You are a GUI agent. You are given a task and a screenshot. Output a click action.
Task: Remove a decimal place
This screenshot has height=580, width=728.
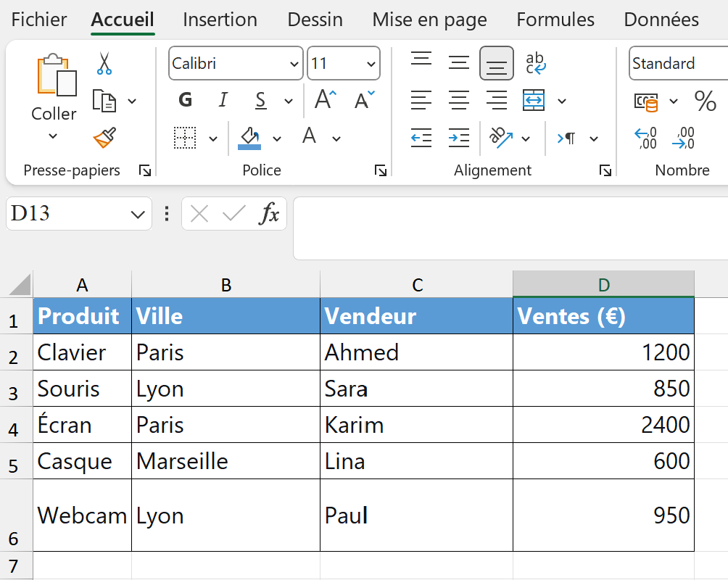(683, 138)
